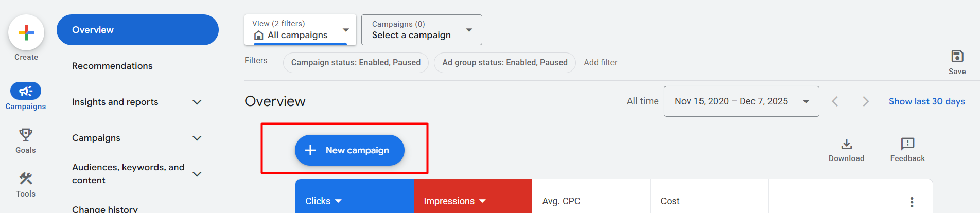
Task: Open the Tools wrench icon
Action: (x=26, y=179)
